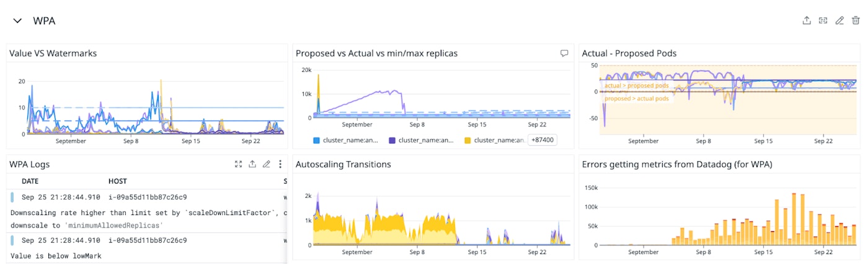
Task: Export the WPA group with share icon
Action: (x=807, y=20)
